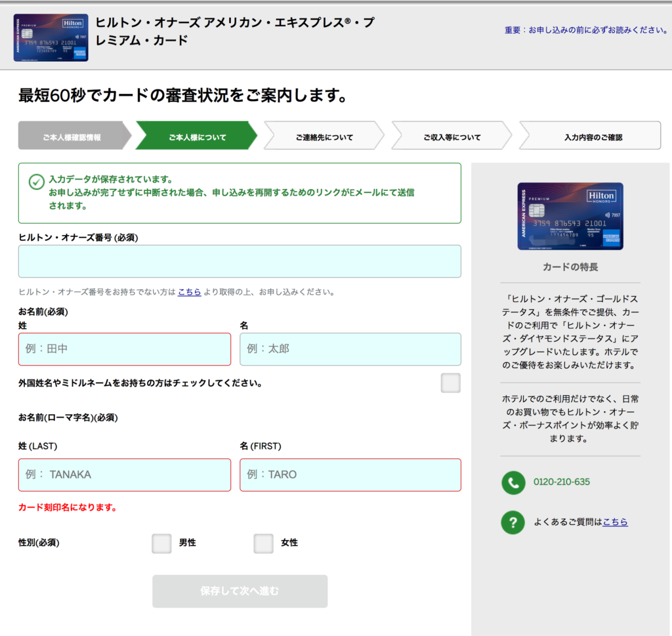The width and height of the screenshot is (672, 636).
Task: Select the ご本人様について step
Action: (197, 135)
